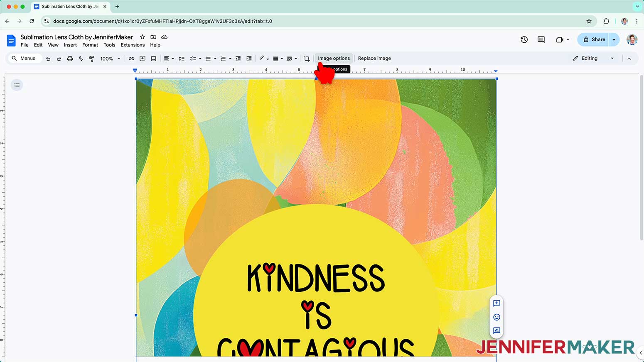This screenshot has height=362, width=644.
Task: Open browser Extensions puzzle icon
Action: pyautogui.click(x=606, y=21)
